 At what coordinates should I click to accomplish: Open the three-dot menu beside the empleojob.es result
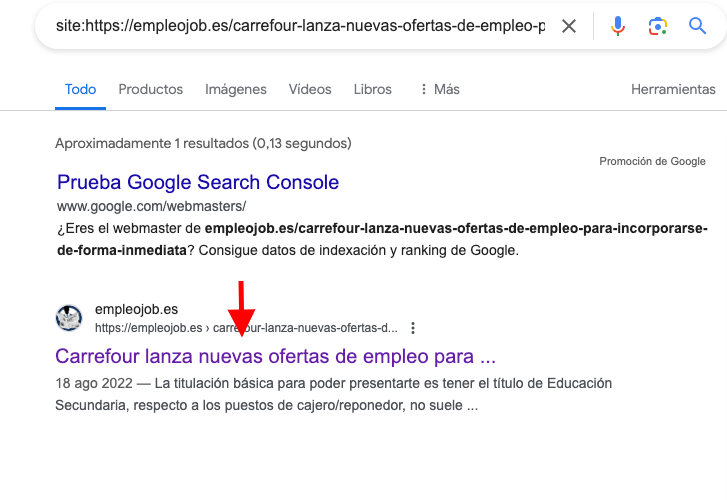click(x=413, y=328)
